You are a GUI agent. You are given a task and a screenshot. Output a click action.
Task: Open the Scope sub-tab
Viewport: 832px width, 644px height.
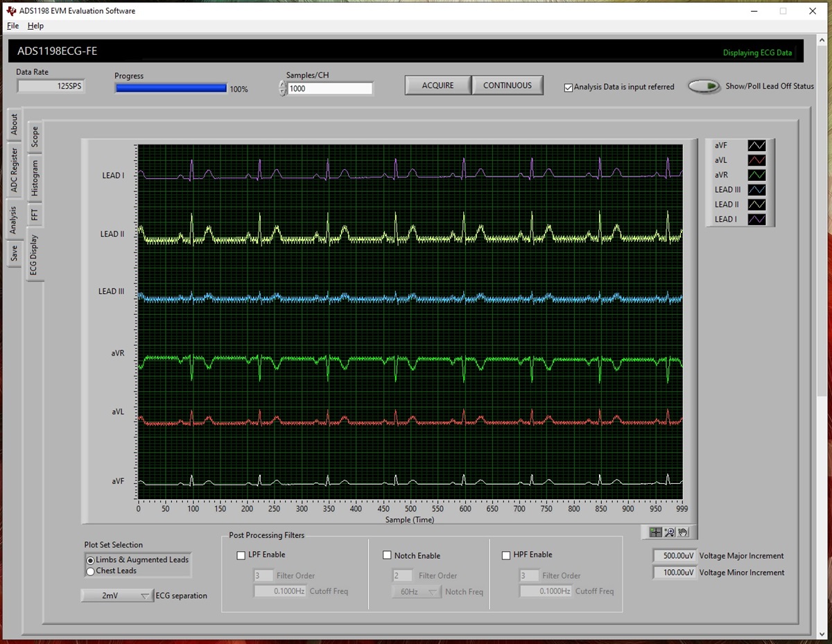tap(35, 137)
